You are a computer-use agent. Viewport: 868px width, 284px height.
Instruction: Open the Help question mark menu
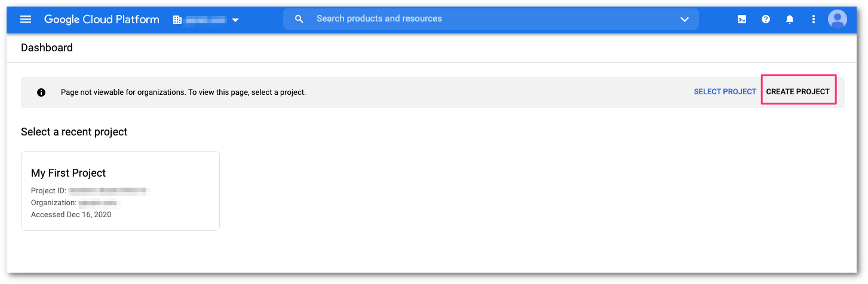pyautogui.click(x=766, y=19)
